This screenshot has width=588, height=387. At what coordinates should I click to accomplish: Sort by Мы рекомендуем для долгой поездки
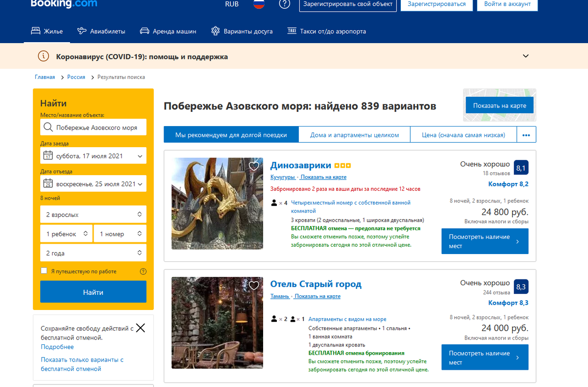click(231, 135)
